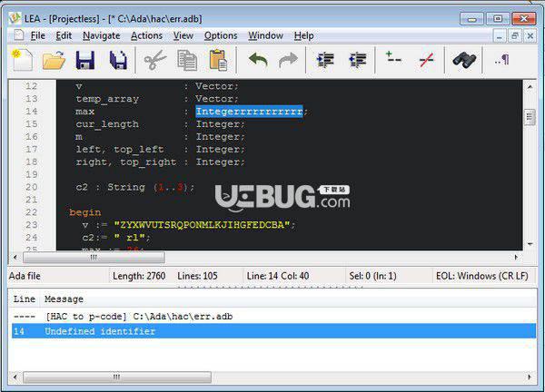Click the "EOL: Windows (CR LF)" status entry
The width and height of the screenshot is (545, 392).
point(482,276)
